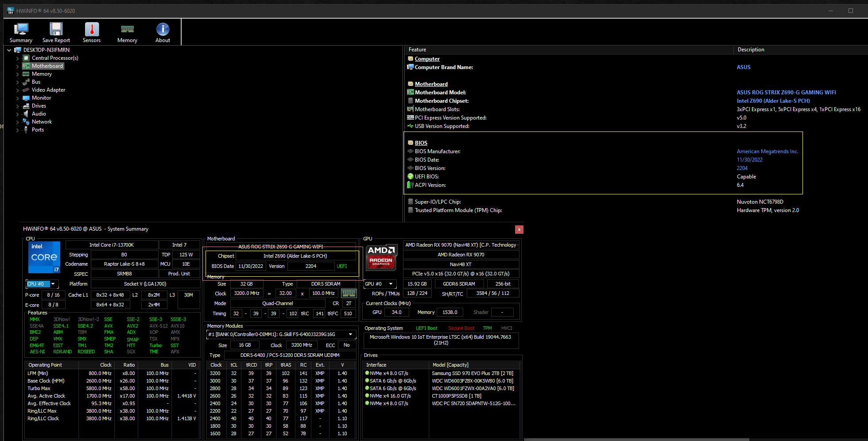This screenshot has height=441, width=868.
Task: Select the Monitor node icon
Action: pos(26,98)
